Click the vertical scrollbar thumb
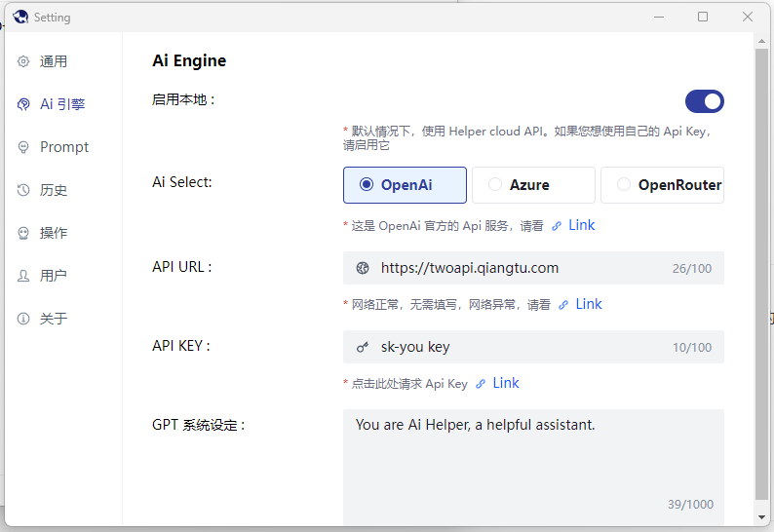The height and width of the screenshot is (532, 774). click(761, 274)
